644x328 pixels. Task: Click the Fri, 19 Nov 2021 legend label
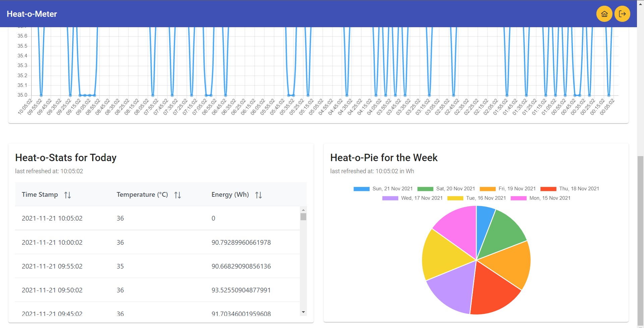pos(517,189)
